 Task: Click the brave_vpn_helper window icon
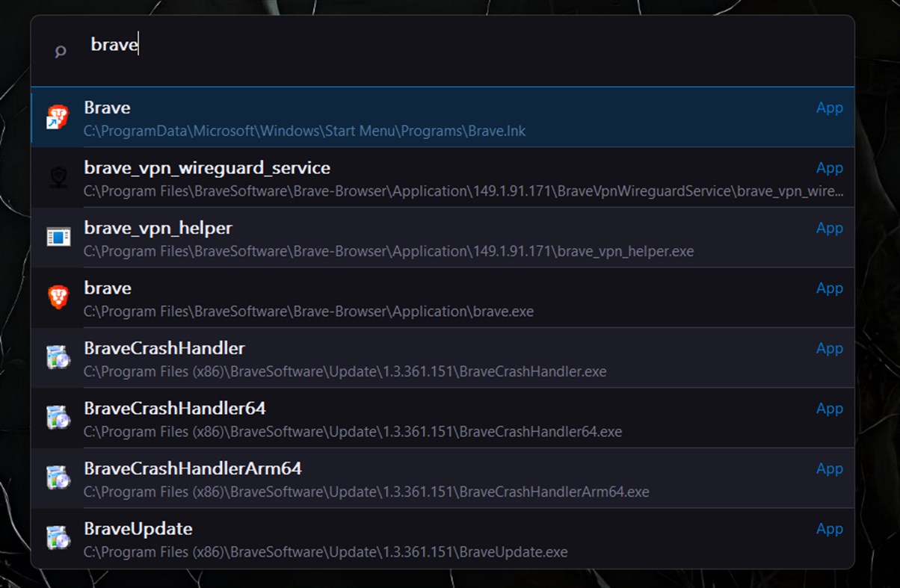[58, 238]
